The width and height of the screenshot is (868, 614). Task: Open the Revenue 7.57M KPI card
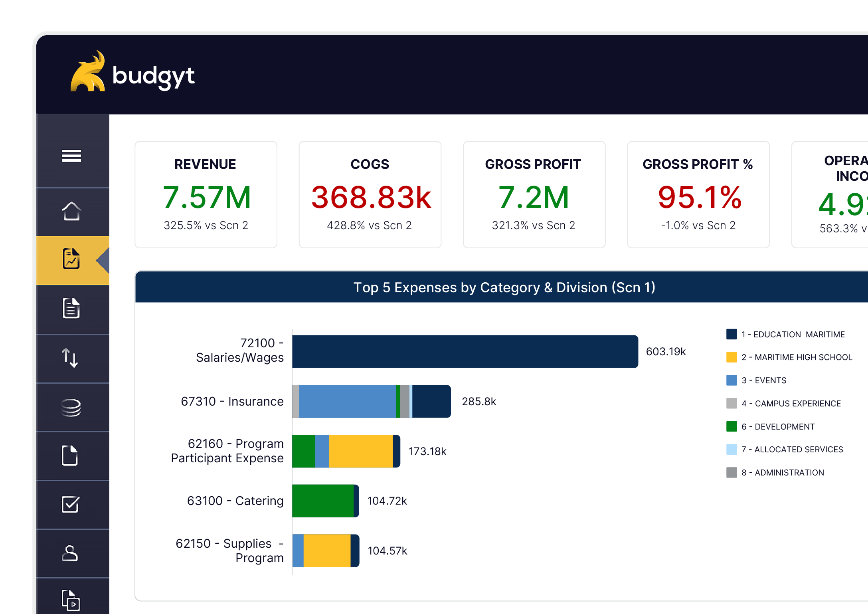(206, 195)
